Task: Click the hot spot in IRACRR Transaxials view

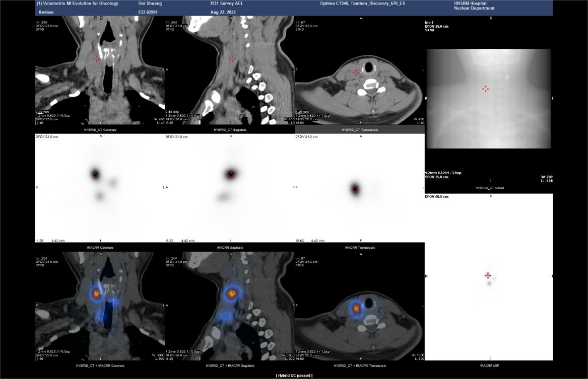Action: pos(355,189)
